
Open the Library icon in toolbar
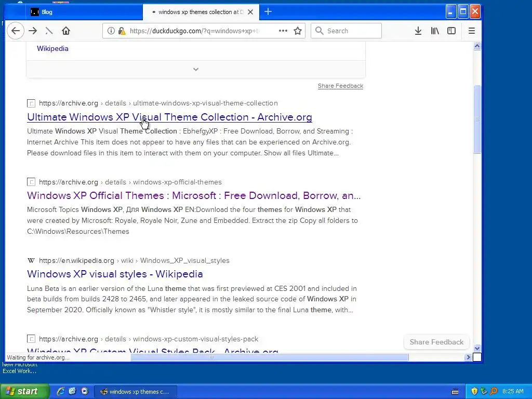tap(435, 31)
